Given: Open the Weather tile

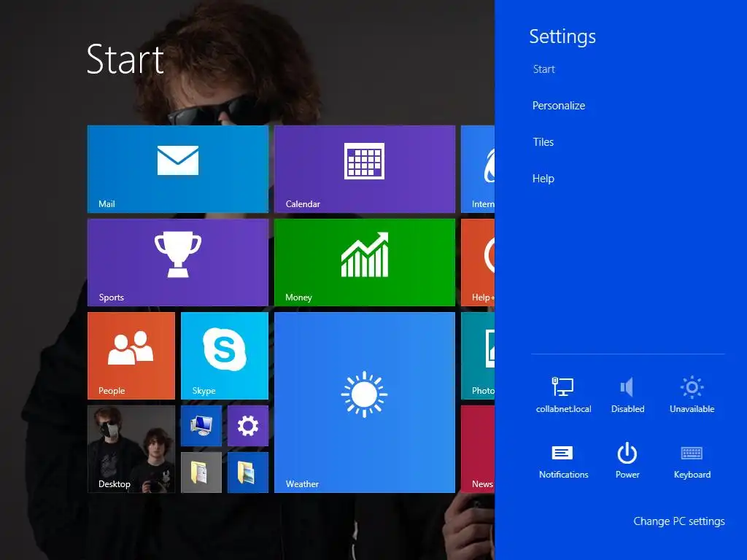Looking at the screenshot, I should (x=365, y=402).
